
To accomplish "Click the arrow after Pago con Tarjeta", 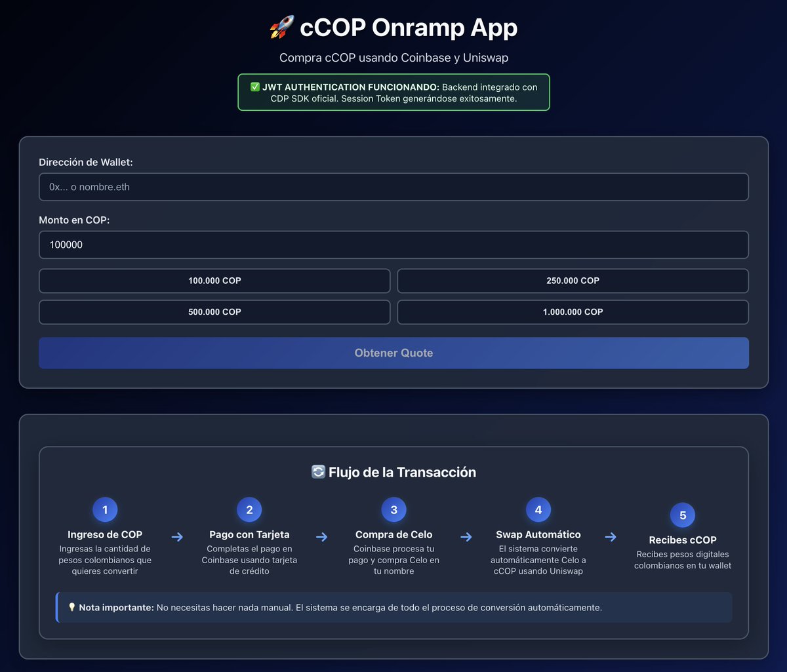I will coord(321,537).
